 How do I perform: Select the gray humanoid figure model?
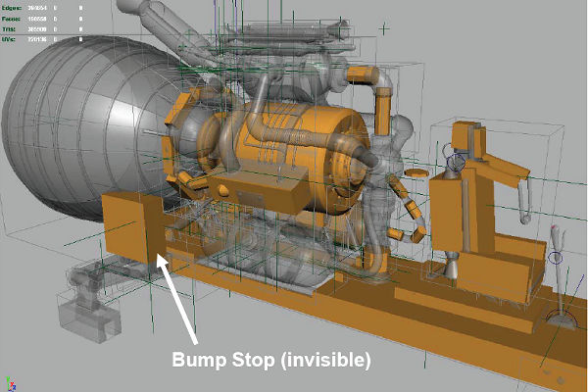385,171
